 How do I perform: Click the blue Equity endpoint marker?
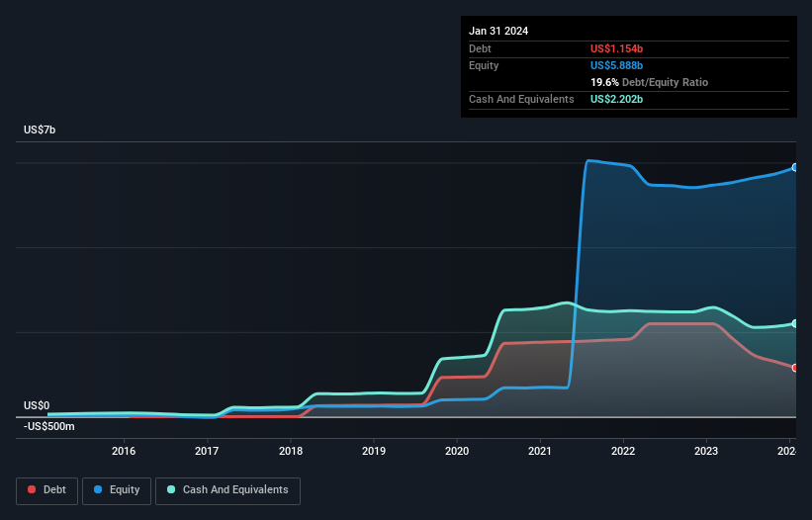(795, 168)
